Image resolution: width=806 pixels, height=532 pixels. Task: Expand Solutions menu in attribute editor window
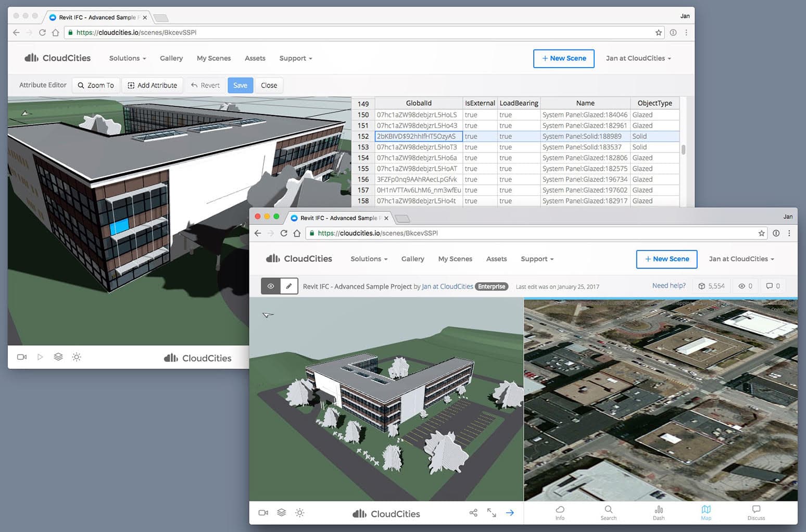(x=128, y=58)
